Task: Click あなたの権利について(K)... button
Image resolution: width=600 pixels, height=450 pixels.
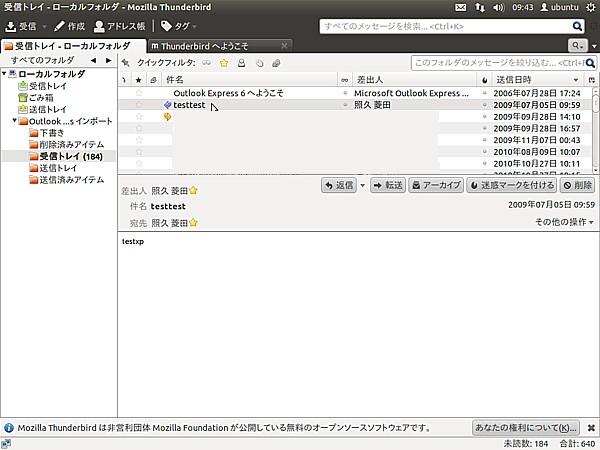Action: tap(526, 427)
